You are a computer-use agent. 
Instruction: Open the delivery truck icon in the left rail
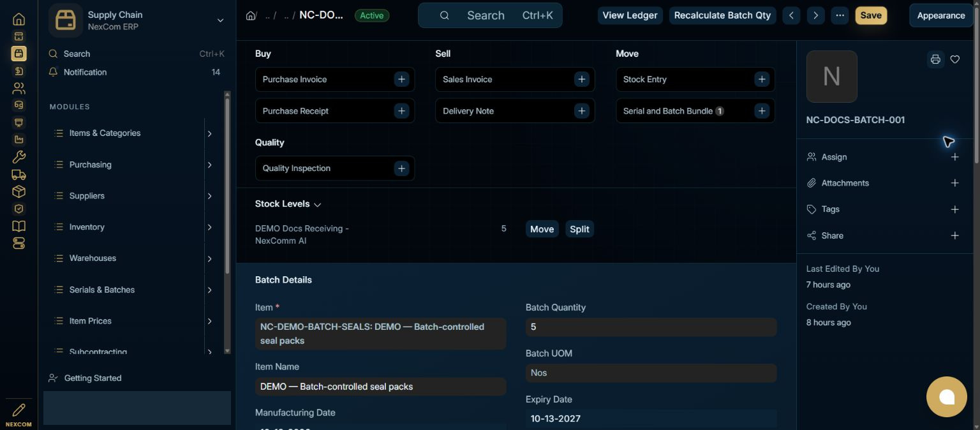19,174
